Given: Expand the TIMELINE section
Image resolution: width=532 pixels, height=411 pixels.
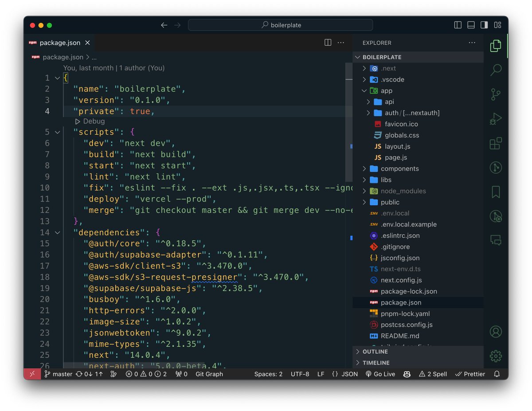Looking at the screenshot, I should (x=418, y=363).
